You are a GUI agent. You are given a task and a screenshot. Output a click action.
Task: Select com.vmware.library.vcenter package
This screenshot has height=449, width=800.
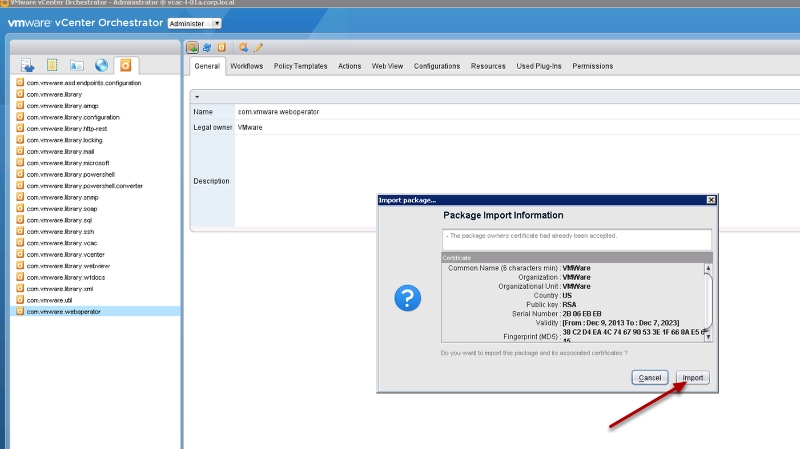tap(65, 255)
